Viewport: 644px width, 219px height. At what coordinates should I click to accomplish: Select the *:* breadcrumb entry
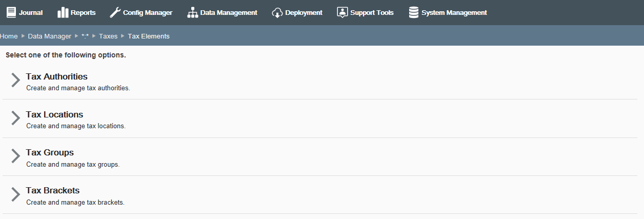[x=85, y=36]
